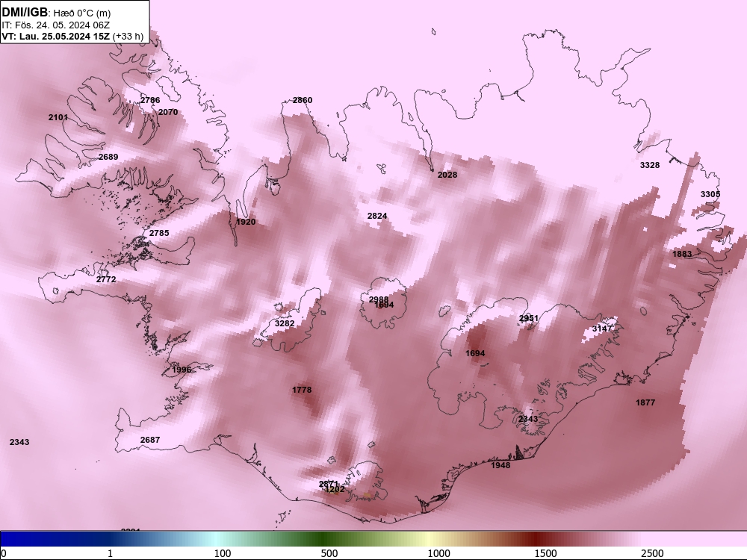
Task: Click the map value '1202'
Action: (335, 489)
